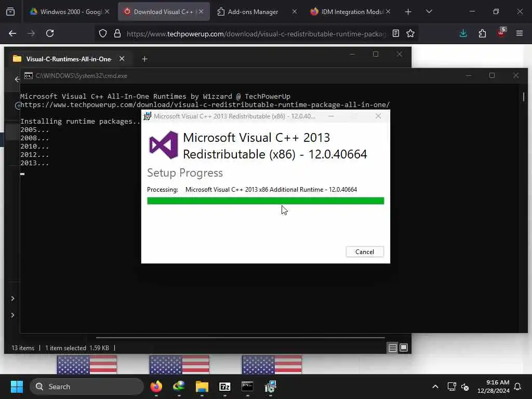Go forward one page in Firefox
This screenshot has height=399, width=532.
pos(31,33)
